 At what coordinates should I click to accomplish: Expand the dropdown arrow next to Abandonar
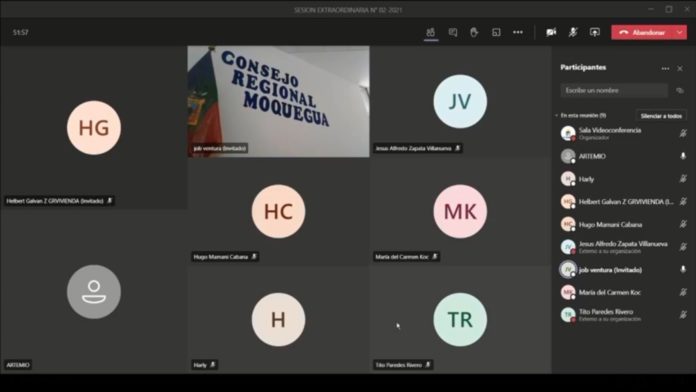[x=680, y=32]
